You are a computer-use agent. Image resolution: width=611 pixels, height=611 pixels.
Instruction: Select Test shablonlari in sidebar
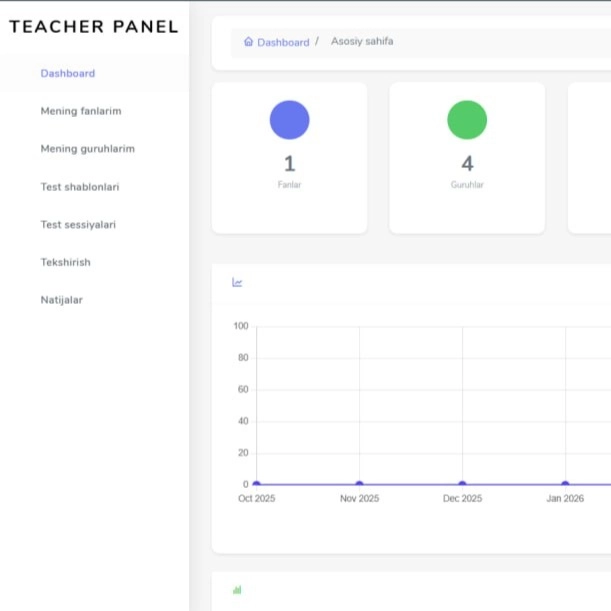click(80, 187)
